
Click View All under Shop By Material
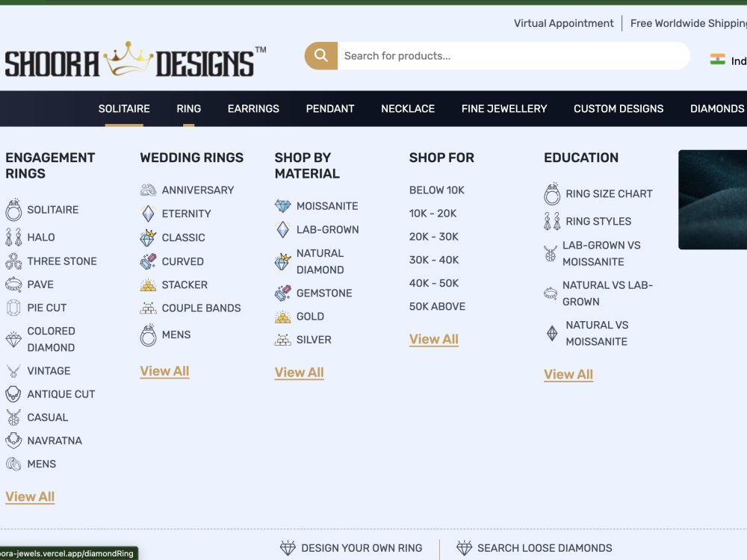click(x=300, y=373)
